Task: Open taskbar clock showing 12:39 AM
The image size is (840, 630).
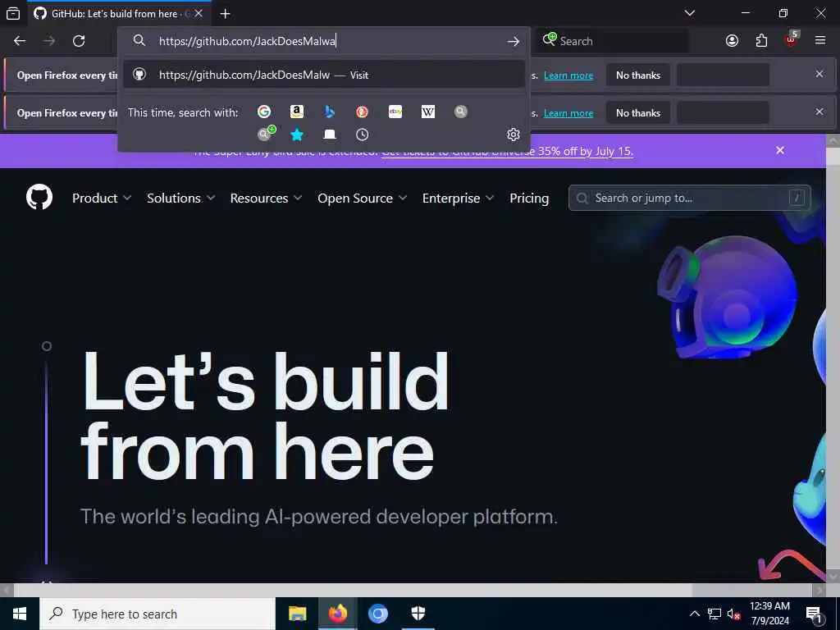Action: click(x=769, y=614)
